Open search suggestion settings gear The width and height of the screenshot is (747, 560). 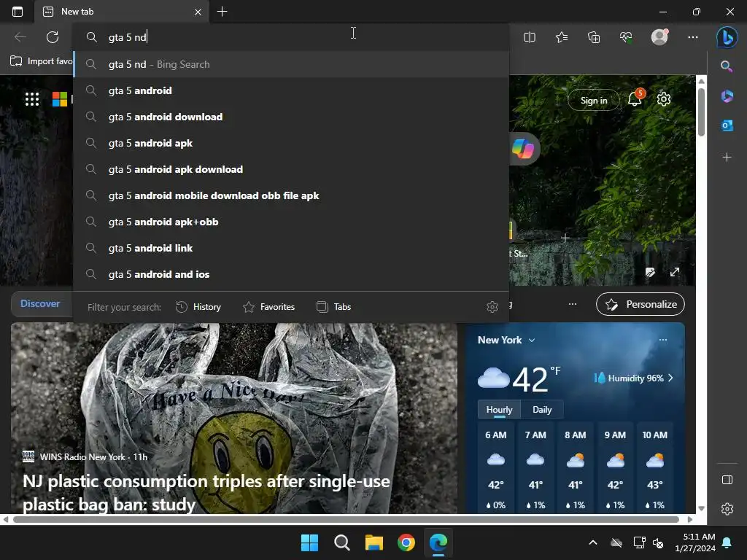pyautogui.click(x=492, y=307)
